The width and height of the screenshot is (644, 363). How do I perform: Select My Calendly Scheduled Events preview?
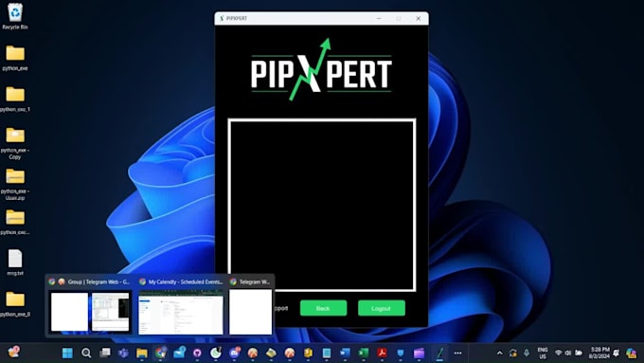point(181,305)
